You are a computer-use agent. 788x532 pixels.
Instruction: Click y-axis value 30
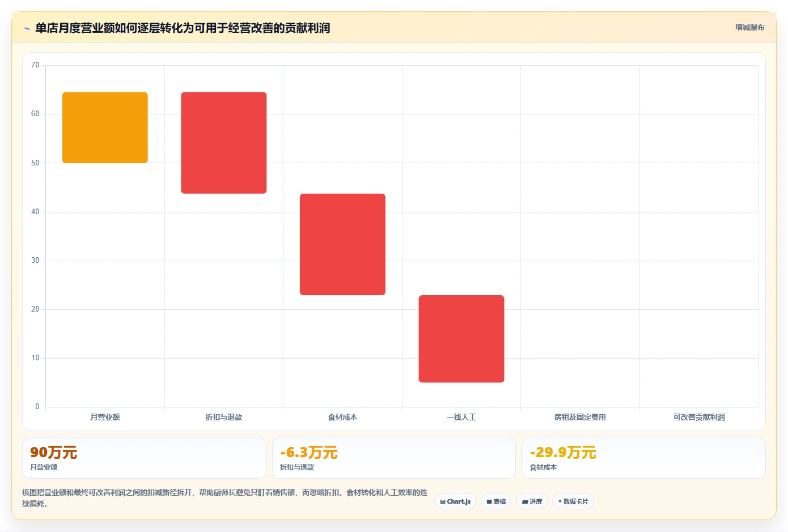[x=35, y=261]
